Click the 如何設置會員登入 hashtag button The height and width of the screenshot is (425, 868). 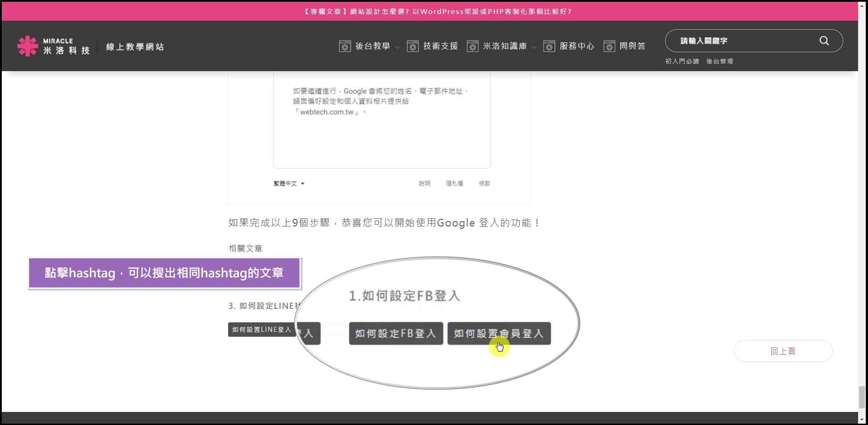click(499, 334)
